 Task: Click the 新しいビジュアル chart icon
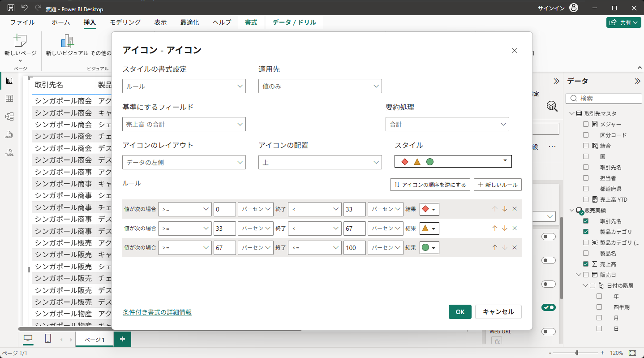pos(67,41)
